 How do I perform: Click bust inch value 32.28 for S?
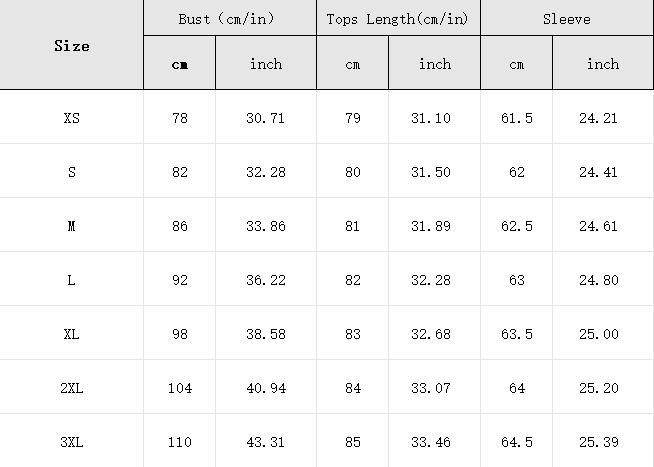click(x=266, y=172)
